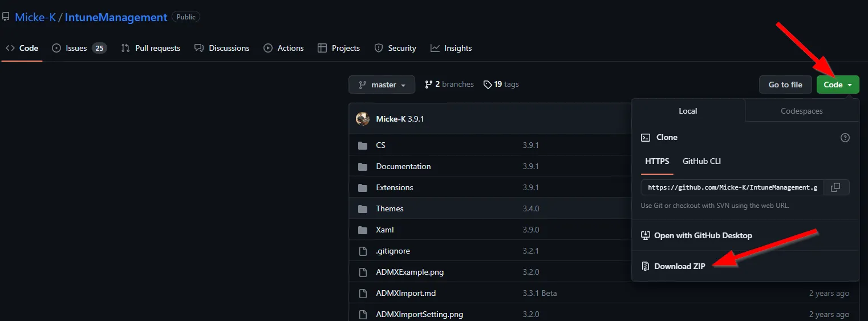This screenshot has width=868, height=321.
Task: Open the Insights tab
Action: point(451,48)
